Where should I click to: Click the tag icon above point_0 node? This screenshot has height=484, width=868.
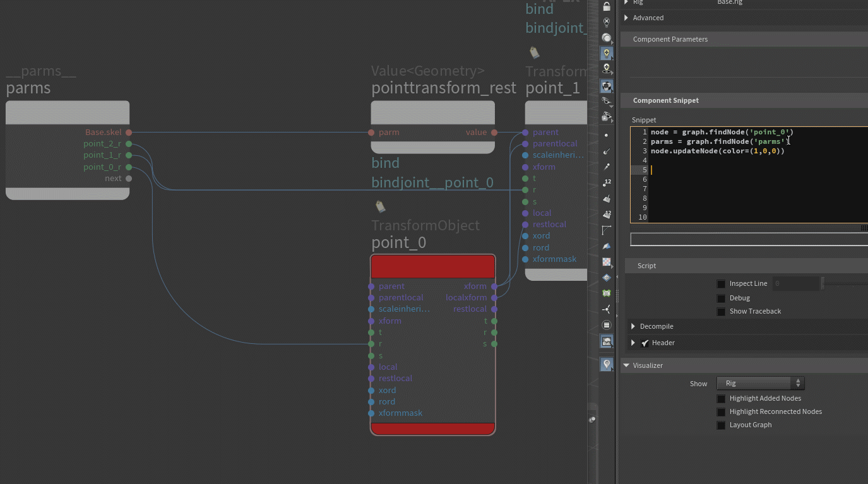pyautogui.click(x=379, y=206)
